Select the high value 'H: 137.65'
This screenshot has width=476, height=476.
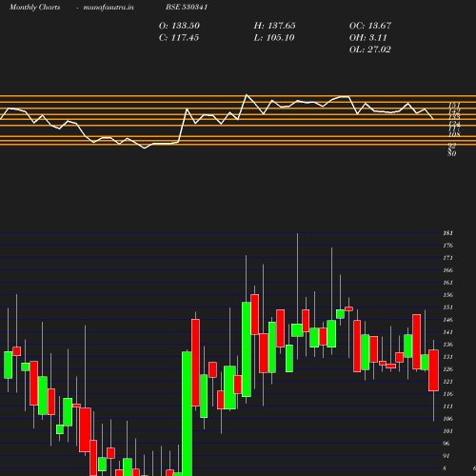point(274,26)
